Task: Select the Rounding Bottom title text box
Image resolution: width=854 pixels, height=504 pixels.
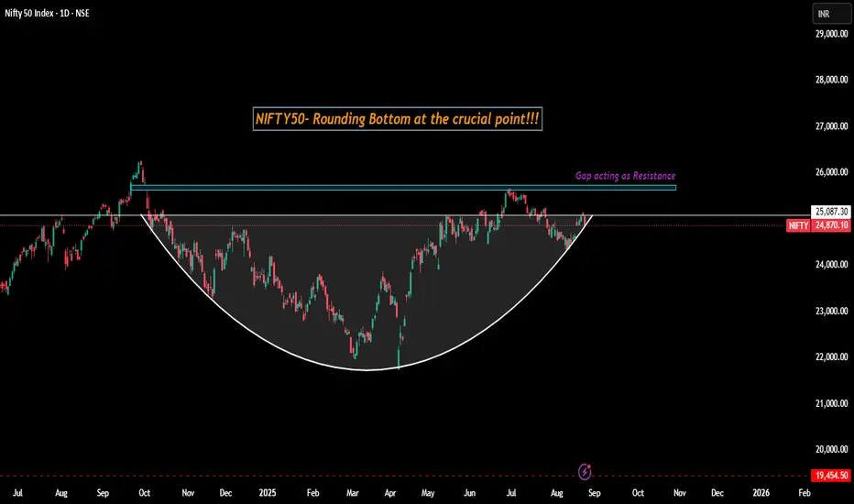Action: pos(398,119)
